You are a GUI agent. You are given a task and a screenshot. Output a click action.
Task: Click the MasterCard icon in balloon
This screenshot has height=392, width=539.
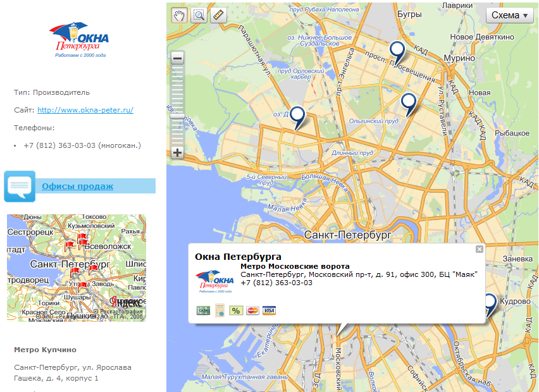[x=252, y=310]
